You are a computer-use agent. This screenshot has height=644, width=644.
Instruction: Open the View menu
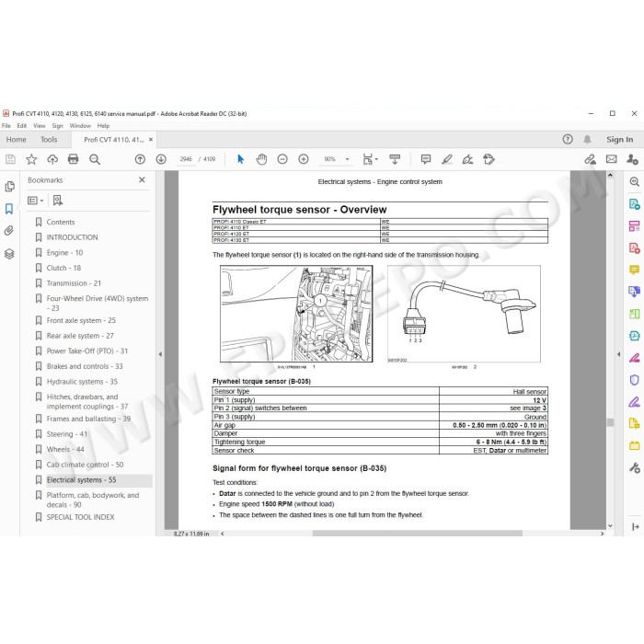[39, 126]
